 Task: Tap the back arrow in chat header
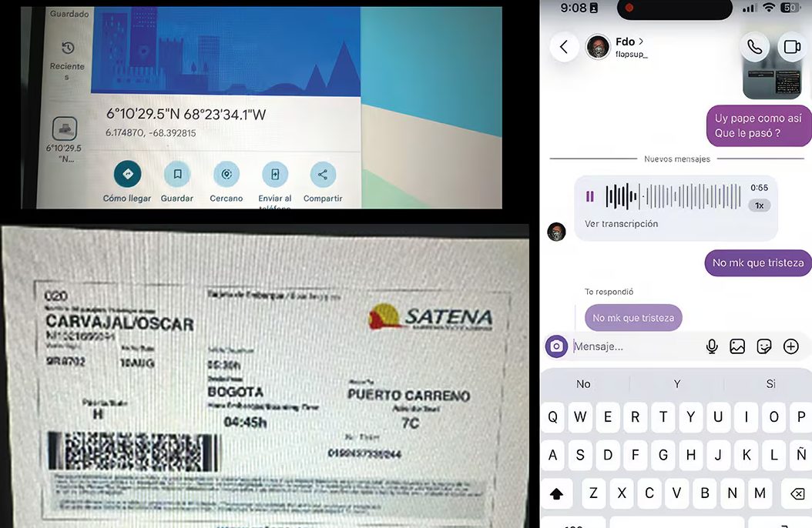click(x=564, y=47)
